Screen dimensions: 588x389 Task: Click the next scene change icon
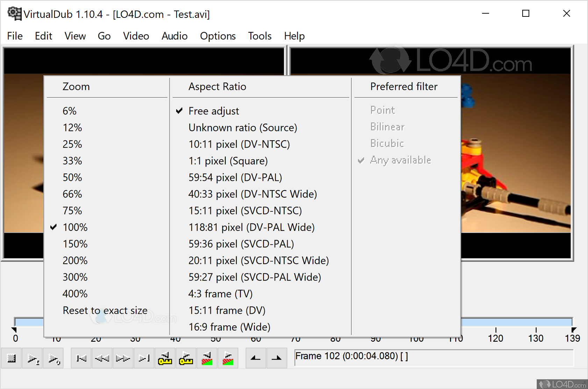click(x=228, y=358)
